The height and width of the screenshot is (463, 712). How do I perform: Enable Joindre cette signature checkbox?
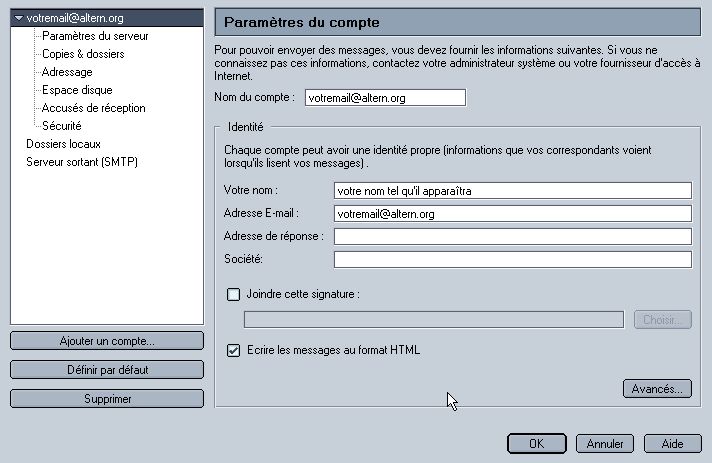[233, 295]
